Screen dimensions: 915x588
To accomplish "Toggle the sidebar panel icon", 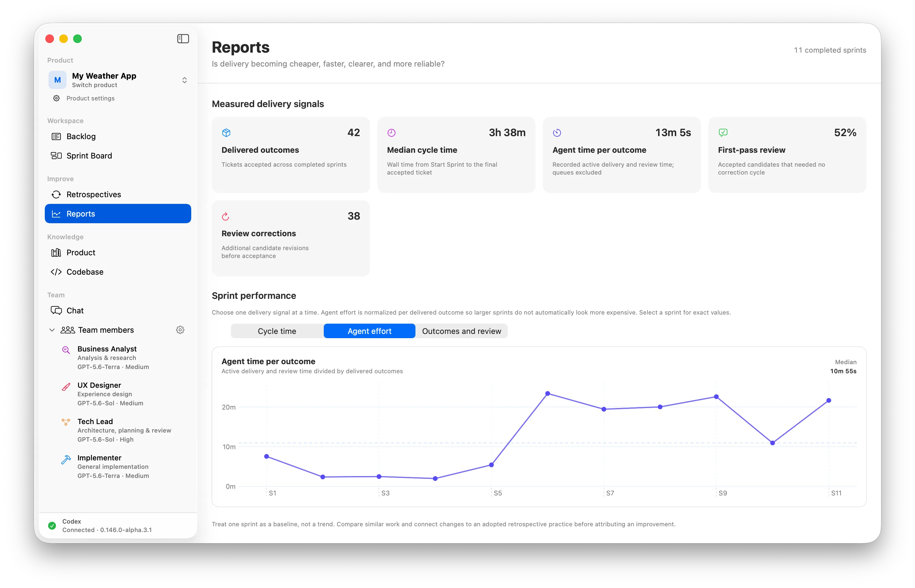I will 183,38.
